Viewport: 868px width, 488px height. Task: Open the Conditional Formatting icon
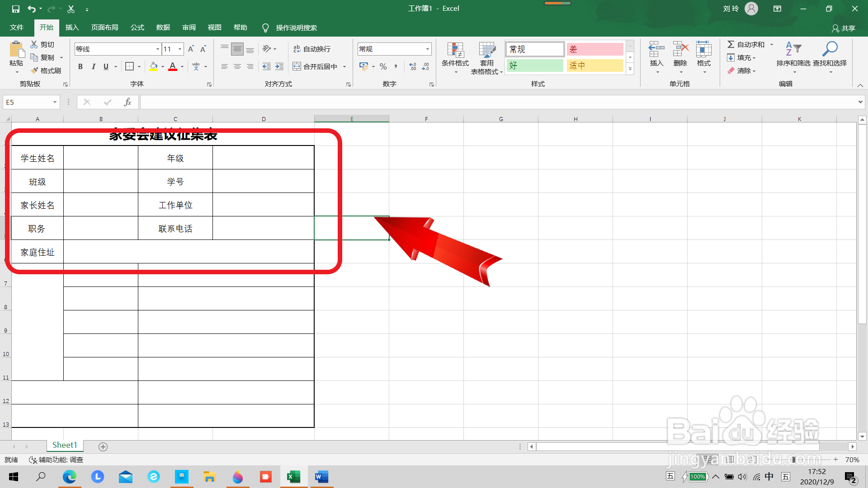tap(455, 54)
